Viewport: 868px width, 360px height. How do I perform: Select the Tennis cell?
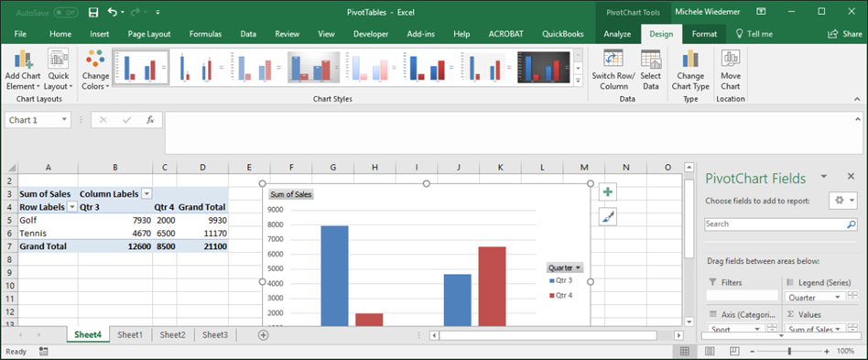click(49, 234)
